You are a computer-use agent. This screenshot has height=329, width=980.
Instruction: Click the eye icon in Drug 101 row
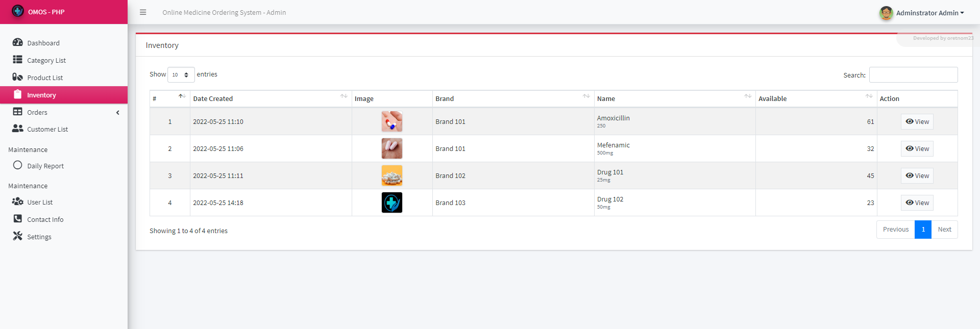(x=910, y=175)
